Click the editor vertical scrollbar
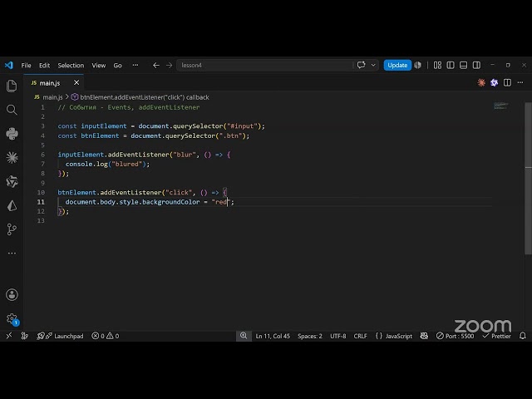The height and width of the screenshot is (399, 532). [529, 178]
